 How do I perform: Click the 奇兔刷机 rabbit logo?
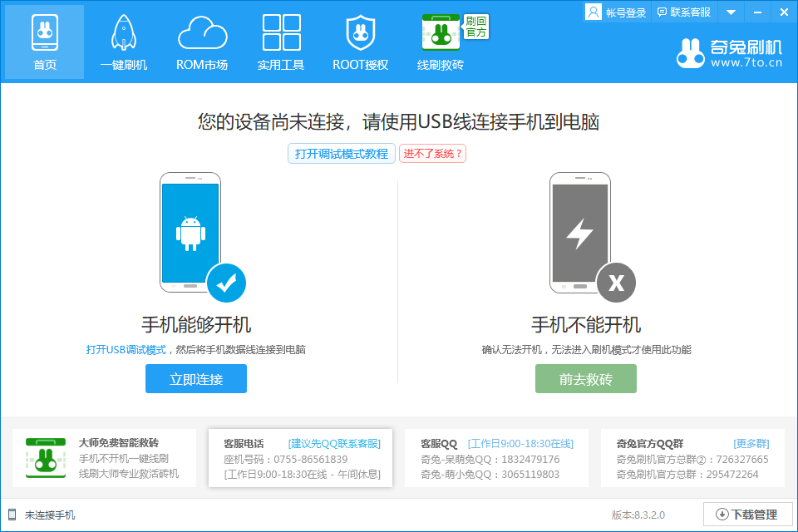click(691, 52)
